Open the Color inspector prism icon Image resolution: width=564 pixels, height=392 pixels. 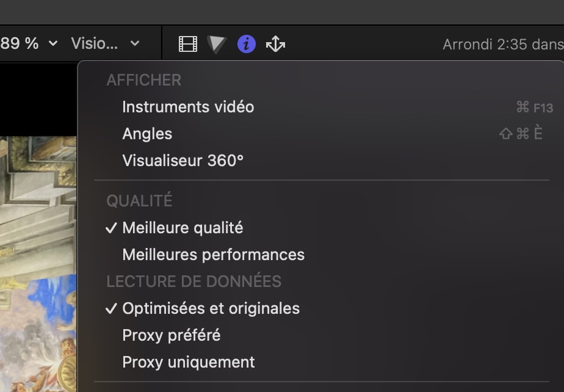216,44
